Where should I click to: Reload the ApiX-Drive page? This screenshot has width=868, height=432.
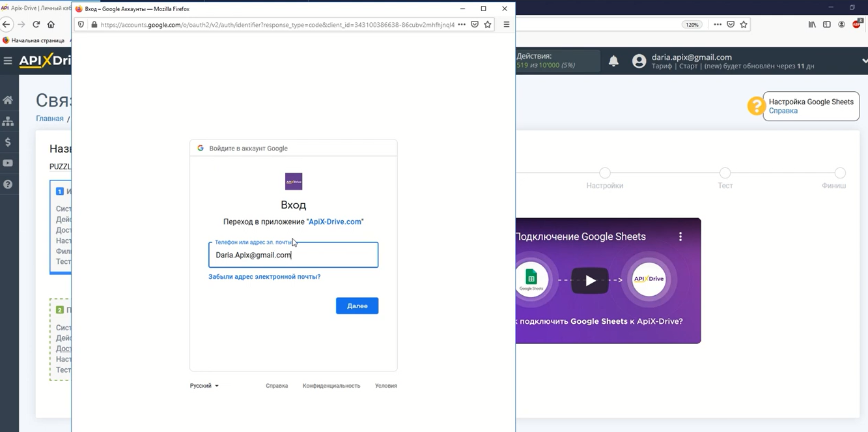pos(36,25)
